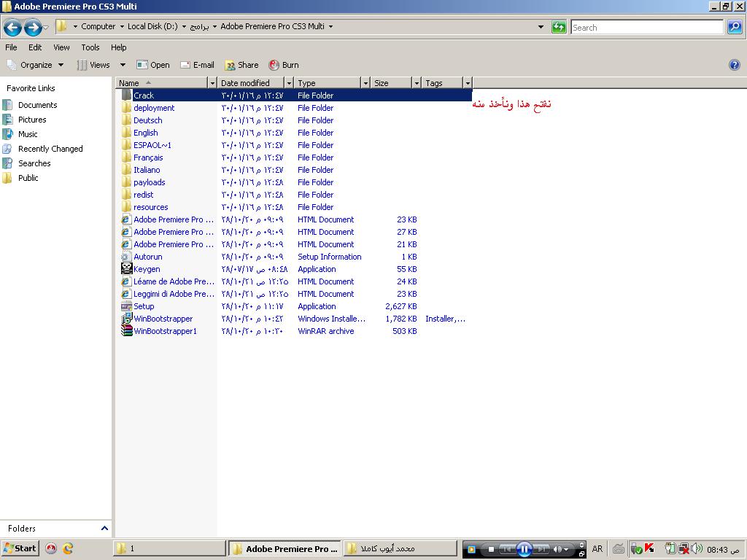
Task: Select the resources folder icon
Action: click(x=126, y=206)
